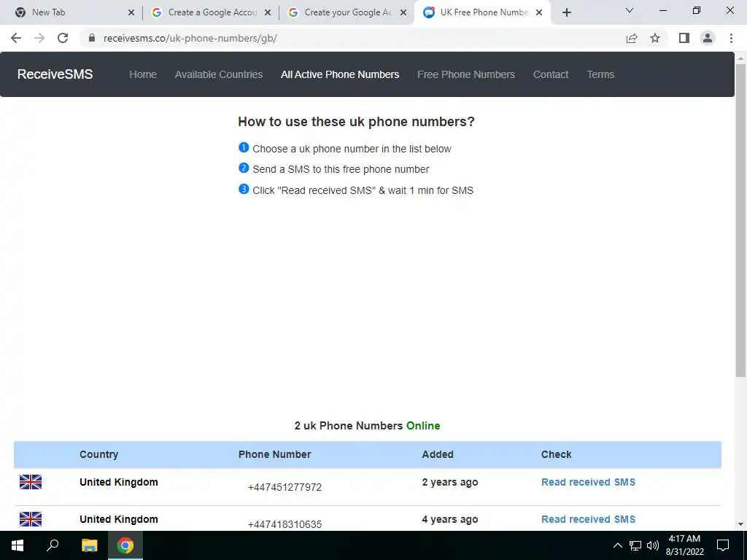
Task: Read received SMS for +447418310635
Action: pyautogui.click(x=589, y=519)
